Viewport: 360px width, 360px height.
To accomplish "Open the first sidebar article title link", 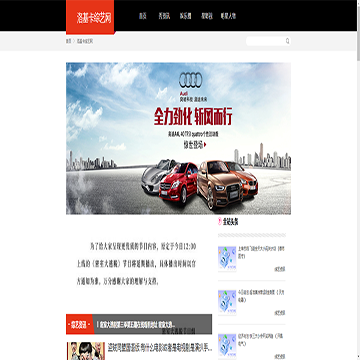I will [x=261, y=253].
